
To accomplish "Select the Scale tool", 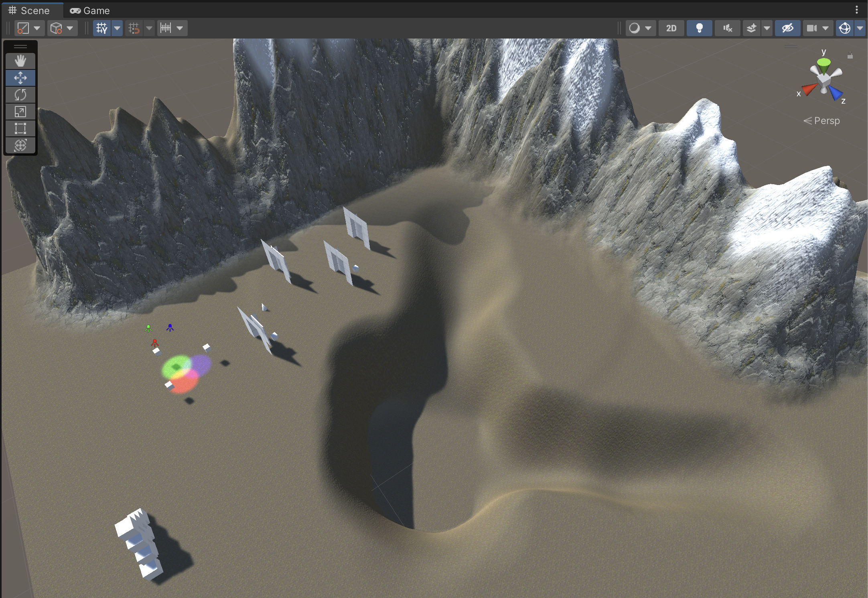I will [x=20, y=112].
